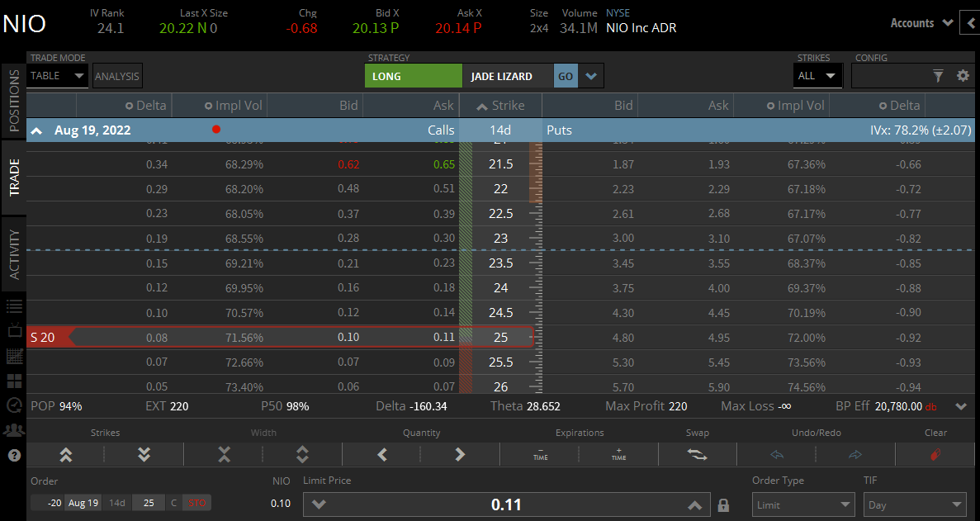Open the clock history icon in sidebar

tap(14, 405)
